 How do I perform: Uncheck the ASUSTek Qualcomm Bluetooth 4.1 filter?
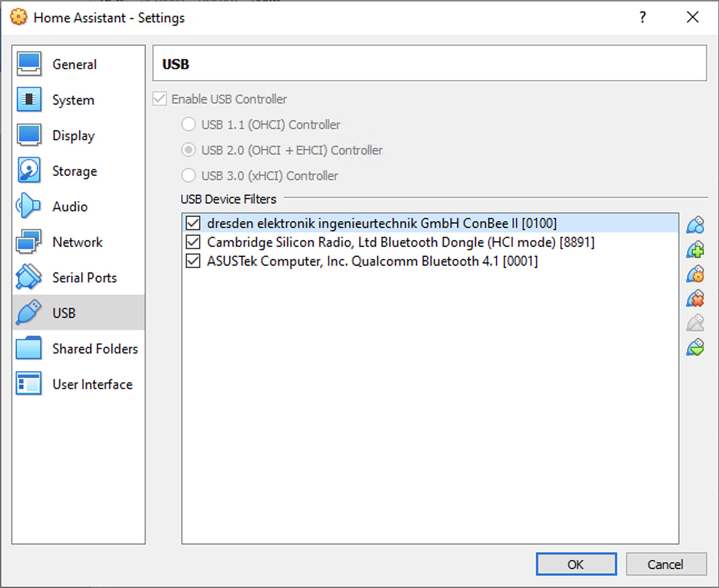pyautogui.click(x=193, y=260)
